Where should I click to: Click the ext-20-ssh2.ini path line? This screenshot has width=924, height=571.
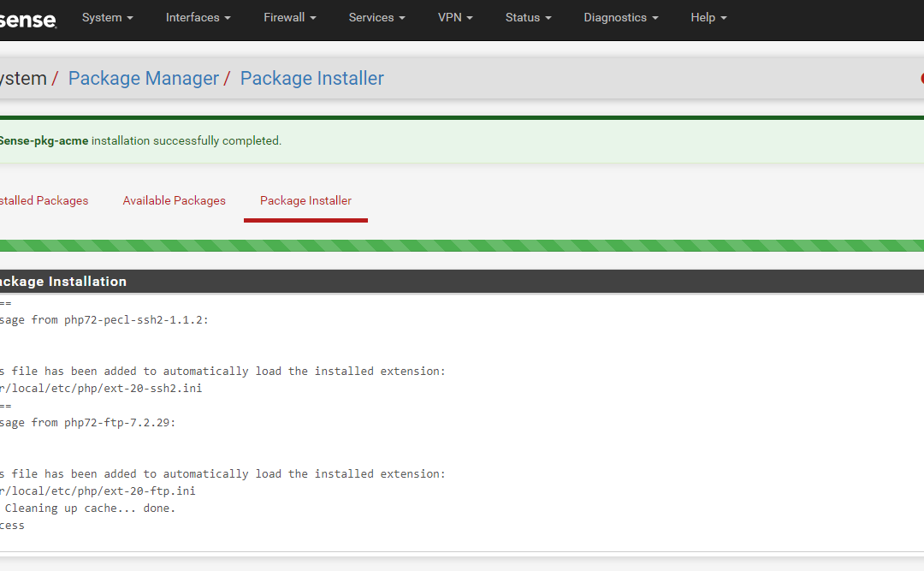(x=101, y=388)
